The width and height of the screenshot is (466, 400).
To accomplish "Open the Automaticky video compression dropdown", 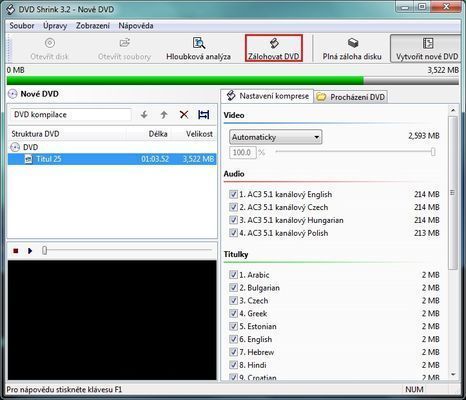I will click(276, 137).
